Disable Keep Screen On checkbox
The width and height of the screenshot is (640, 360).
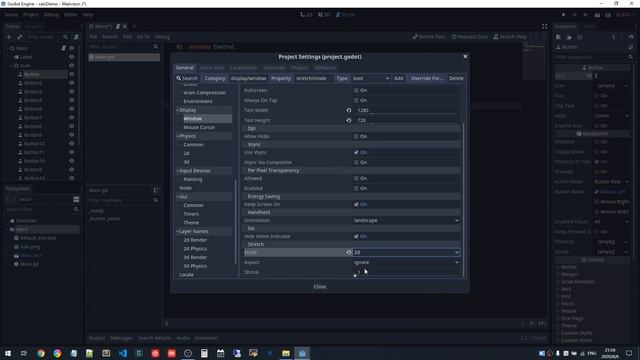[356, 204]
